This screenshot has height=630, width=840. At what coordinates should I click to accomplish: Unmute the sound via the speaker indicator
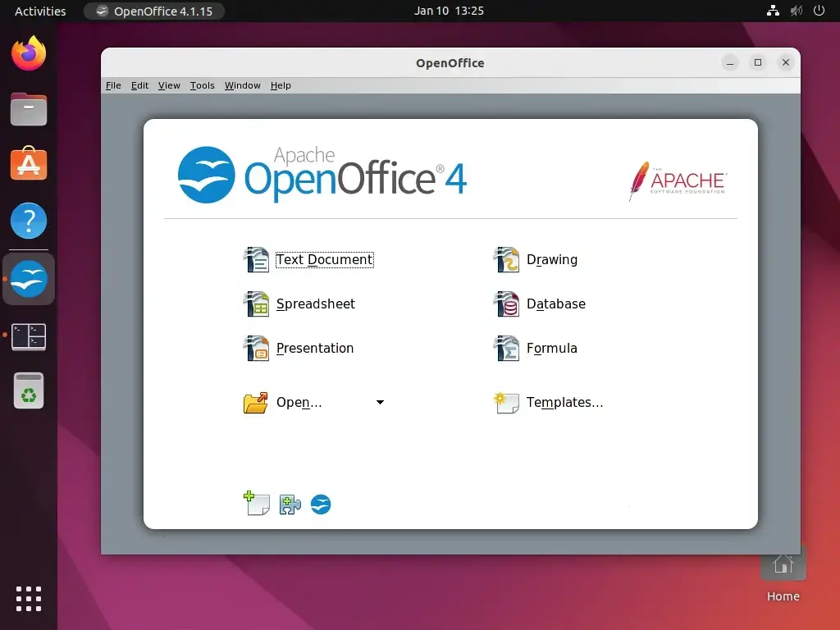click(795, 11)
